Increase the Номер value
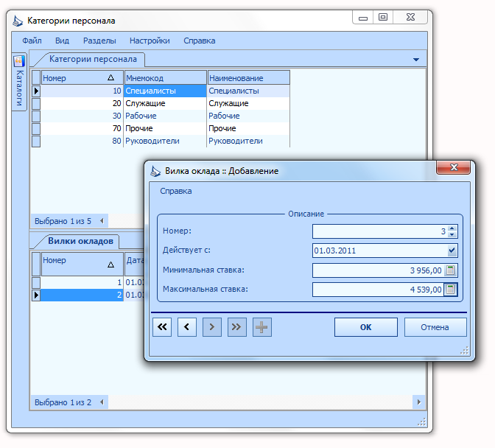Viewport: 495px width, 448px height. tap(452, 228)
